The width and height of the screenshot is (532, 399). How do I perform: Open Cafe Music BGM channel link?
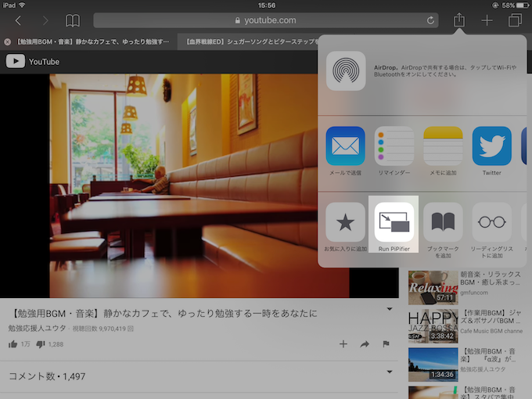491,331
